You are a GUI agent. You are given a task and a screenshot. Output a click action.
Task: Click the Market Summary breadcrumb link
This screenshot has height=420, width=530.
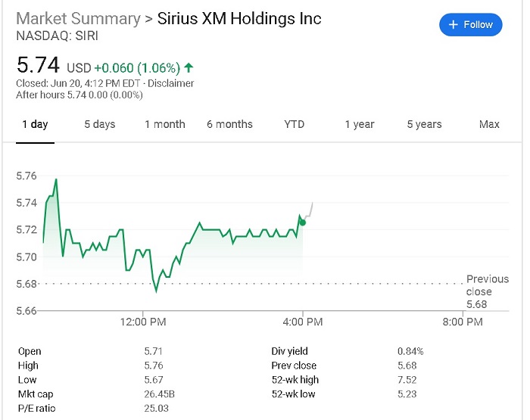pyautogui.click(x=79, y=19)
